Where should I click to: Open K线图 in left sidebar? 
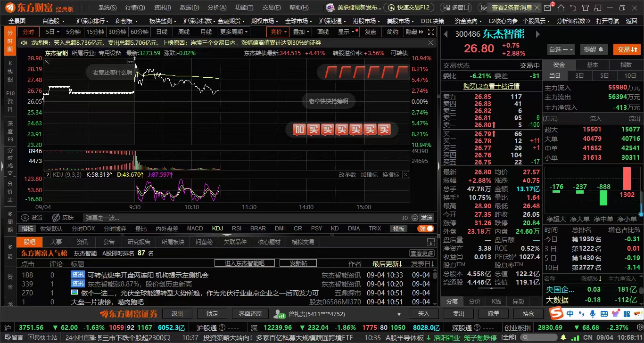click(10, 71)
